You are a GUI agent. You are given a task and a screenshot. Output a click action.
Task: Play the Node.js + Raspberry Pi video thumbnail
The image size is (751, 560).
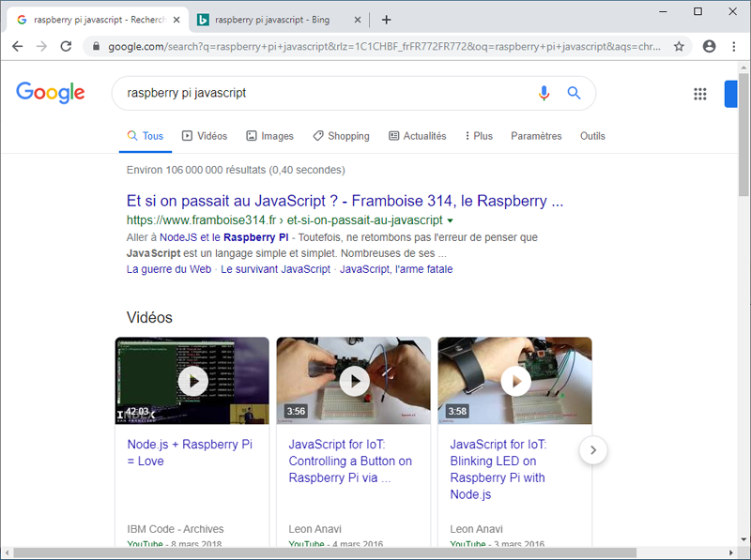tap(192, 380)
